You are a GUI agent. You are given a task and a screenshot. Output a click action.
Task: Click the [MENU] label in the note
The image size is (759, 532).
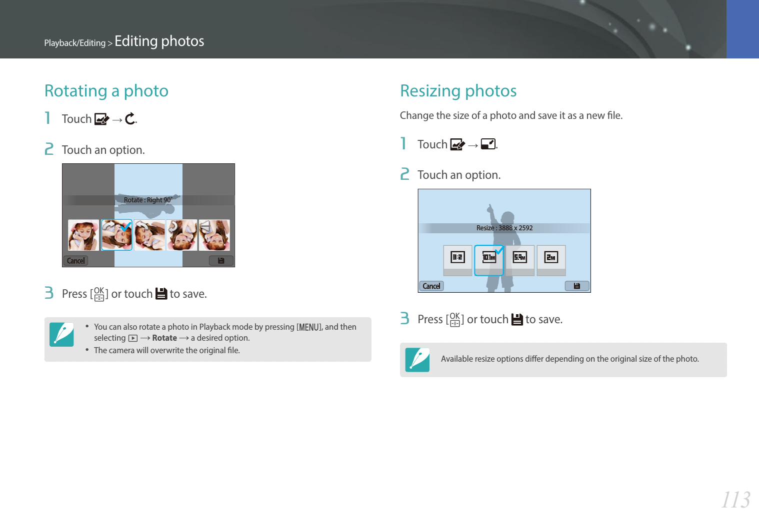coord(309,327)
